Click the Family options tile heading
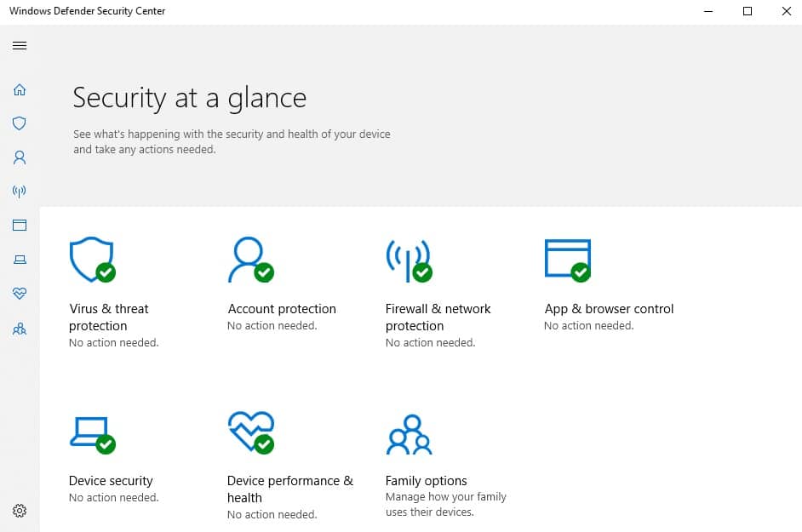Screen dimensions: 802x532 [426, 481]
